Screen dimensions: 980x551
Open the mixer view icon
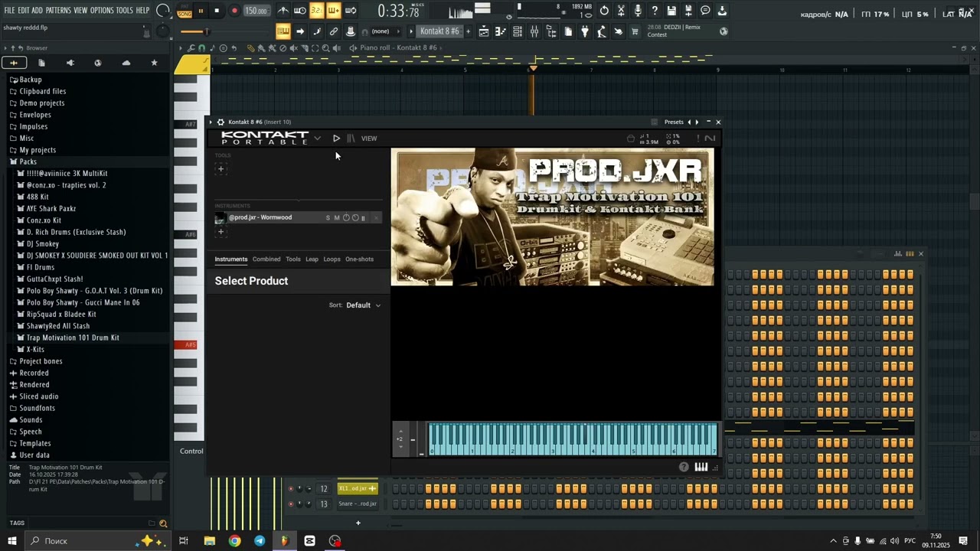point(534,31)
